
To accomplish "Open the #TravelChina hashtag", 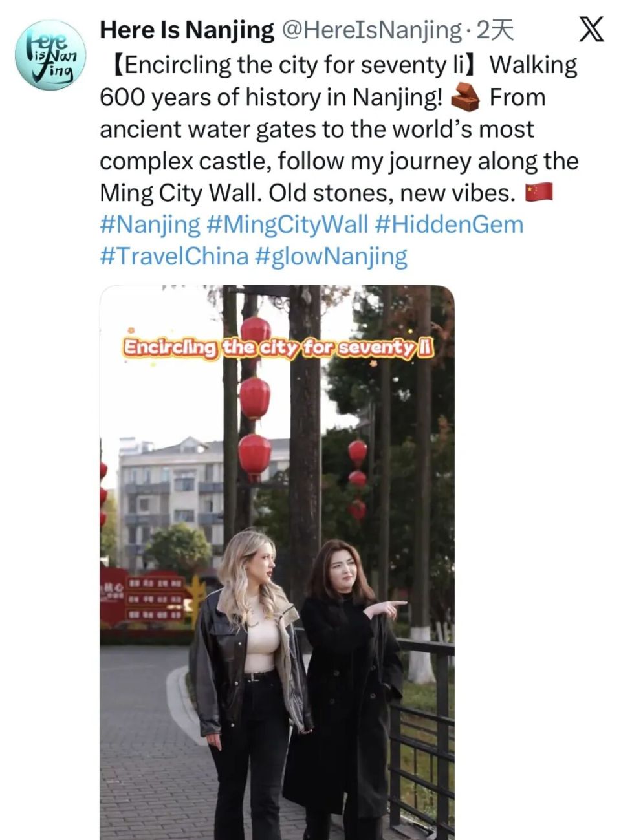I will tap(174, 257).
